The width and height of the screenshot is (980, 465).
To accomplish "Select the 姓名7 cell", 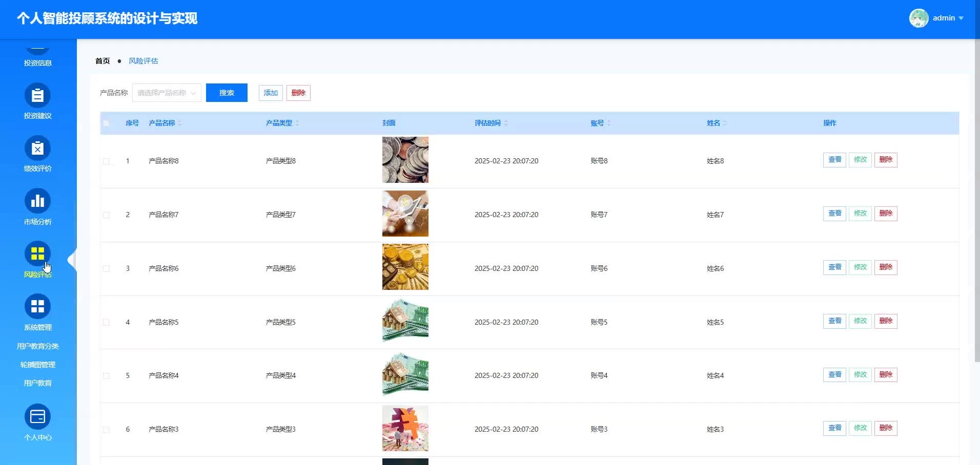I will point(715,215).
